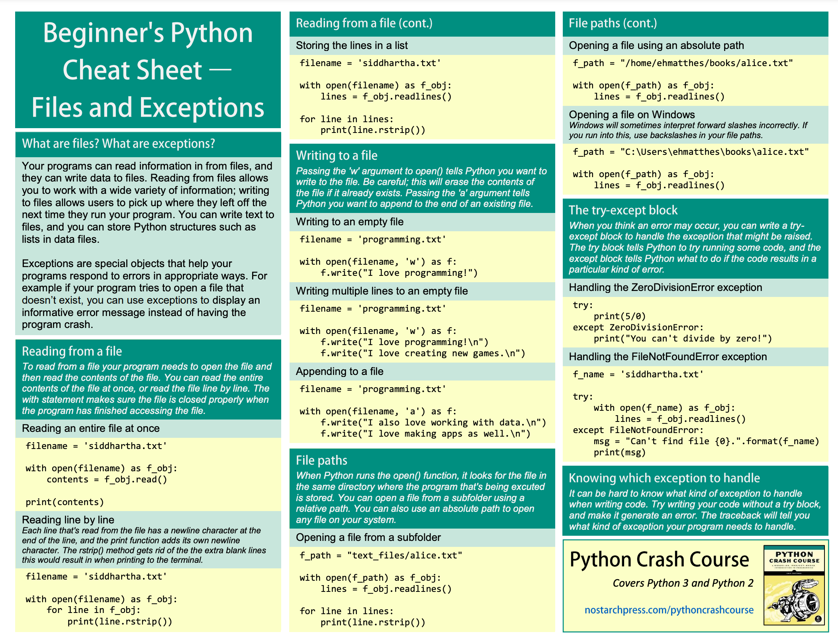Click 'Covers Python 3 and Python 2' text
The image size is (838, 644).
pyautogui.click(x=683, y=583)
